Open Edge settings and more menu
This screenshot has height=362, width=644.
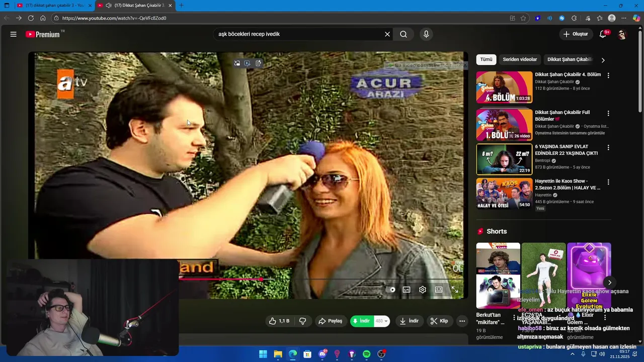624,18
